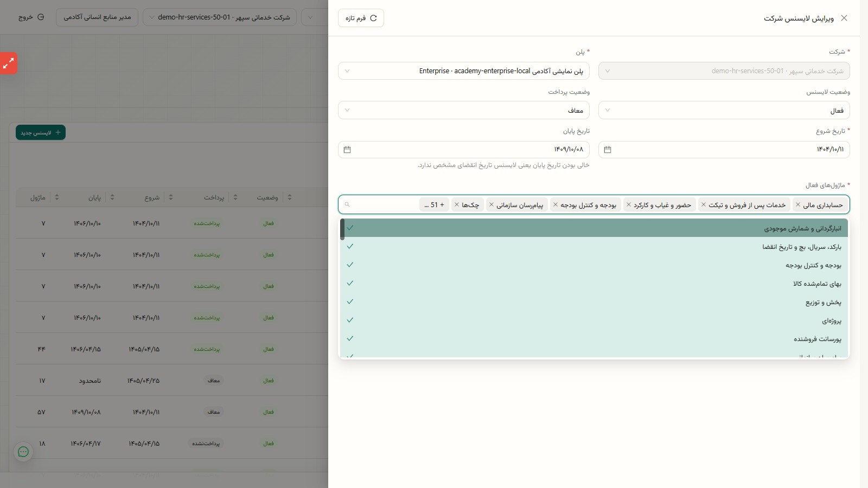Click the ۱۴۰۵/۰۴/۲۵ start date cell
Image resolution: width=868 pixels, height=488 pixels.
click(144, 381)
